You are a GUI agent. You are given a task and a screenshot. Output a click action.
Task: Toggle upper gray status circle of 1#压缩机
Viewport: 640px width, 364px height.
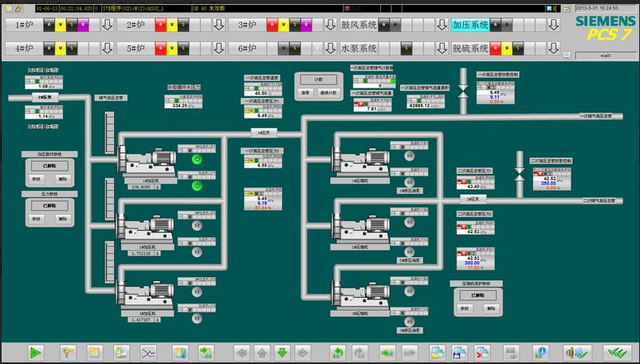click(x=410, y=155)
